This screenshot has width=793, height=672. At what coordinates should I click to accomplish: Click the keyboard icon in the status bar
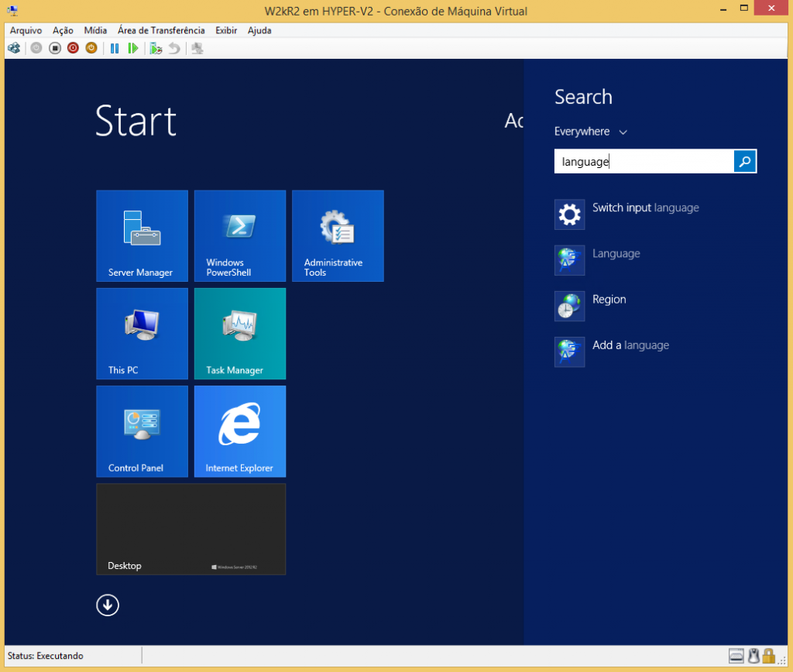click(x=736, y=656)
